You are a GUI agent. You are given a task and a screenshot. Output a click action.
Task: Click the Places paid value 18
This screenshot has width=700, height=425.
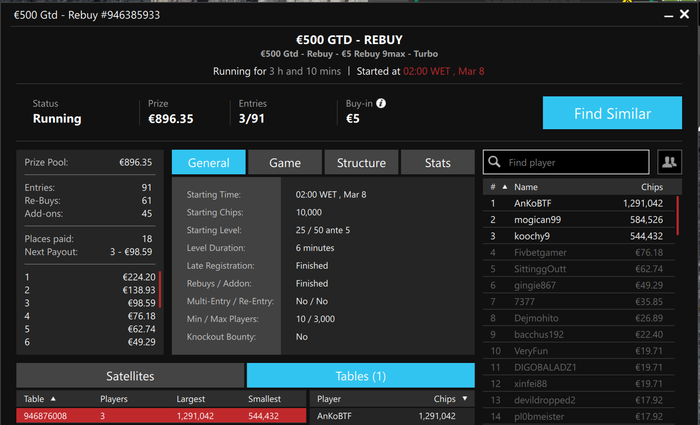point(147,239)
